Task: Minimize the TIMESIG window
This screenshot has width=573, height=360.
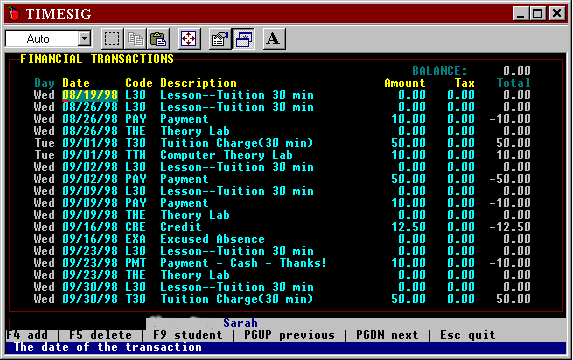Action: click(521, 14)
